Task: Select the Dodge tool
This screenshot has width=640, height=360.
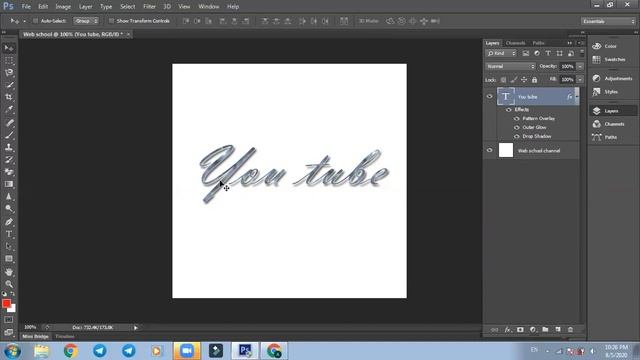Action: pyautogui.click(x=9, y=209)
